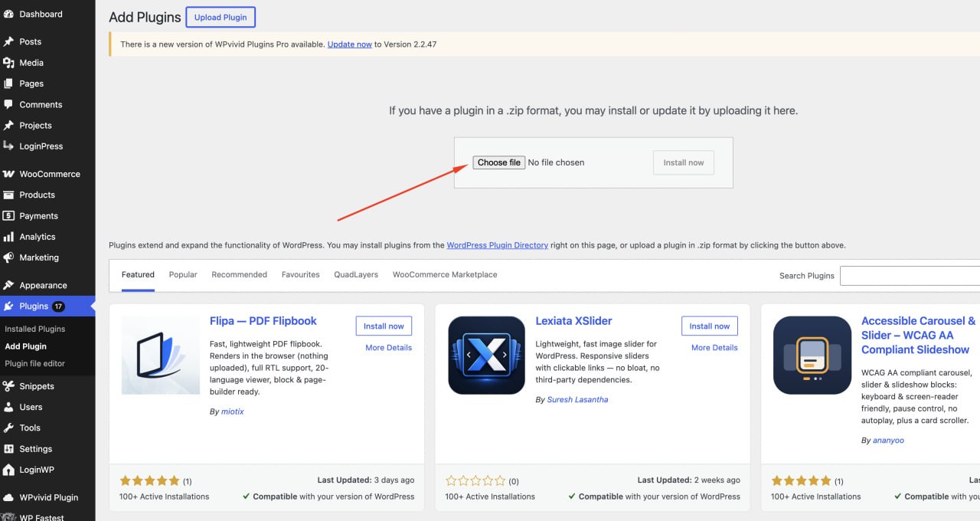Click the Payments dollar icon
The height and width of the screenshot is (521, 980).
click(x=8, y=215)
